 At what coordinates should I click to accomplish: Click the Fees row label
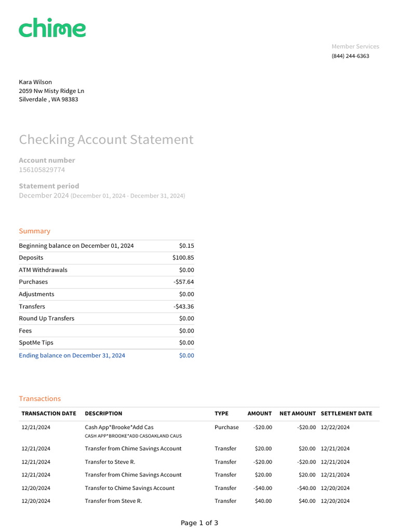25,331
